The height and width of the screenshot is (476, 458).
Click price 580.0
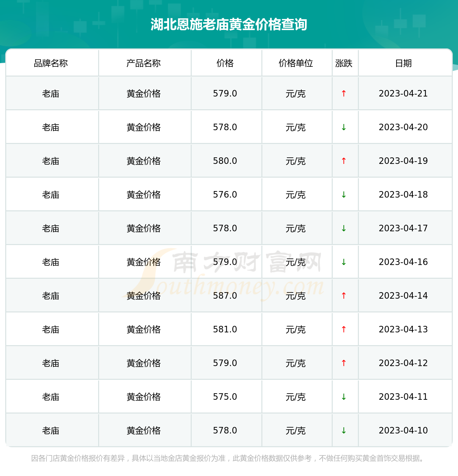pos(225,161)
